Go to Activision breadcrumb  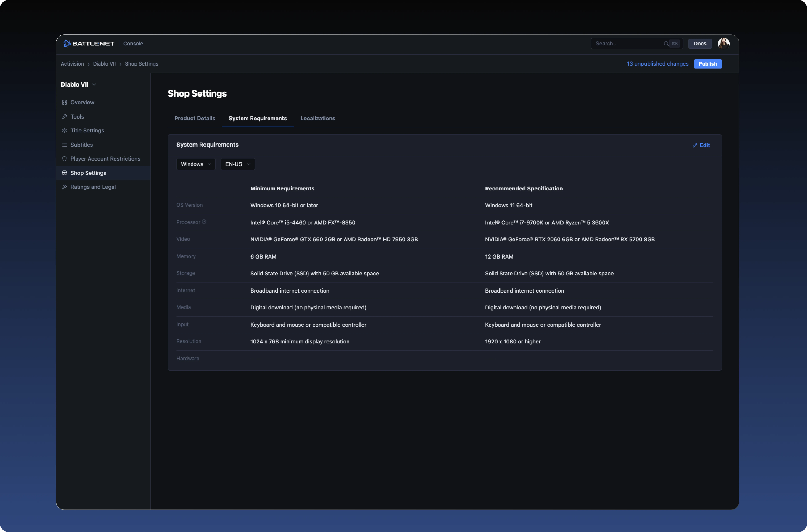[x=72, y=64]
